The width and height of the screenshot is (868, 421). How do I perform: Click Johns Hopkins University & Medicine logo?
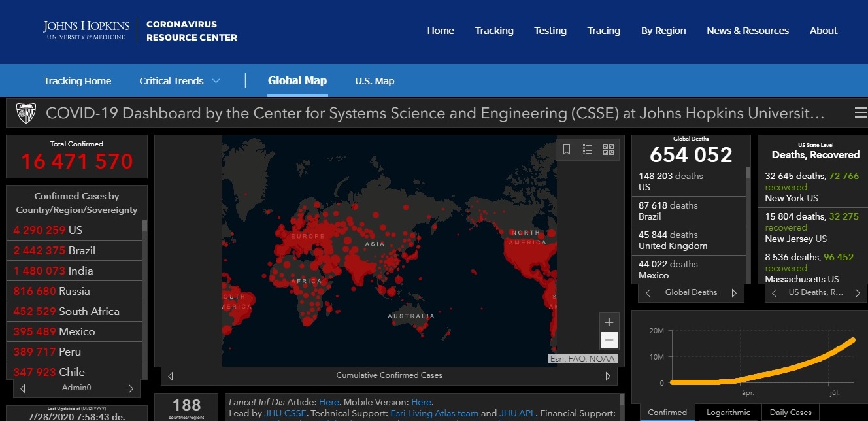click(86, 30)
